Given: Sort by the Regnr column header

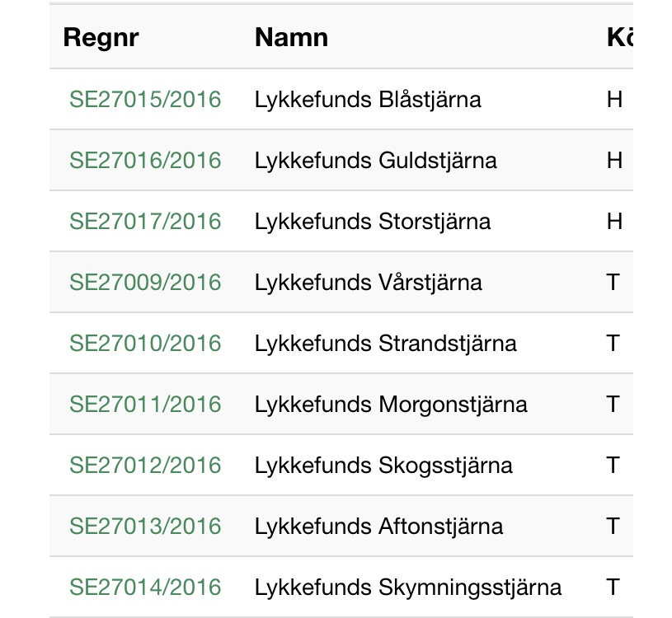Looking at the screenshot, I should click(x=101, y=37).
